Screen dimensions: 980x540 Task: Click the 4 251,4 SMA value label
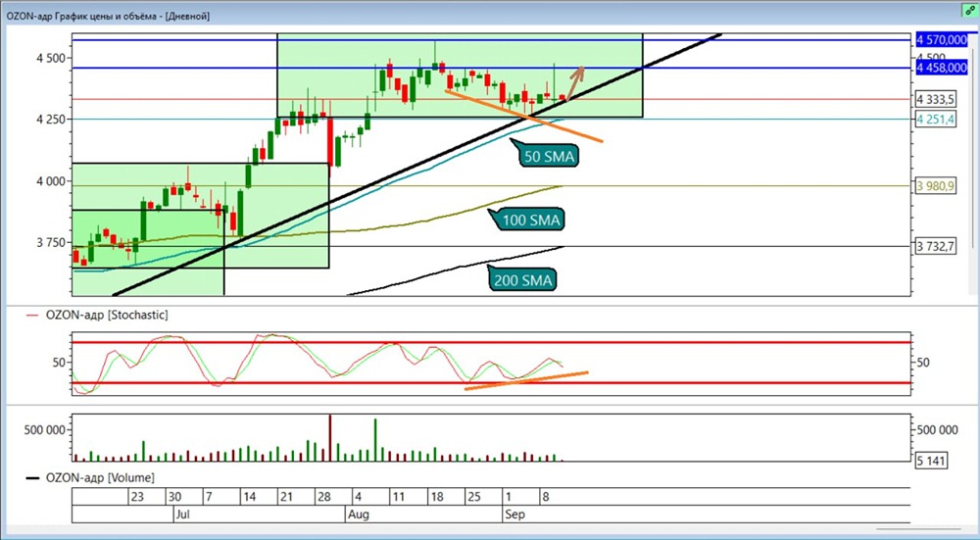936,120
